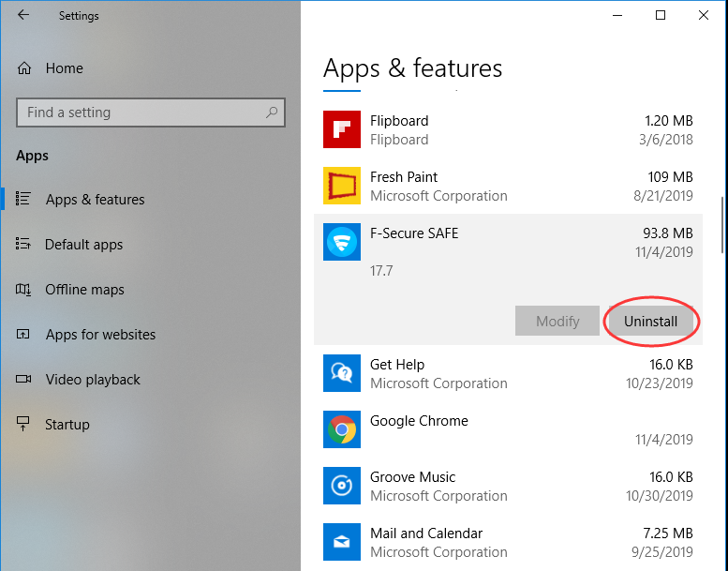Close the Settings window

point(704,15)
